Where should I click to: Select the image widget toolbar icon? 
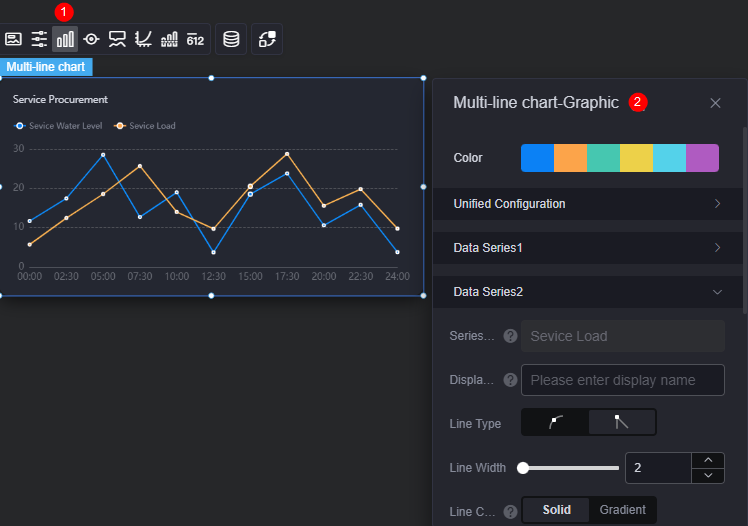[x=13, y=39]
